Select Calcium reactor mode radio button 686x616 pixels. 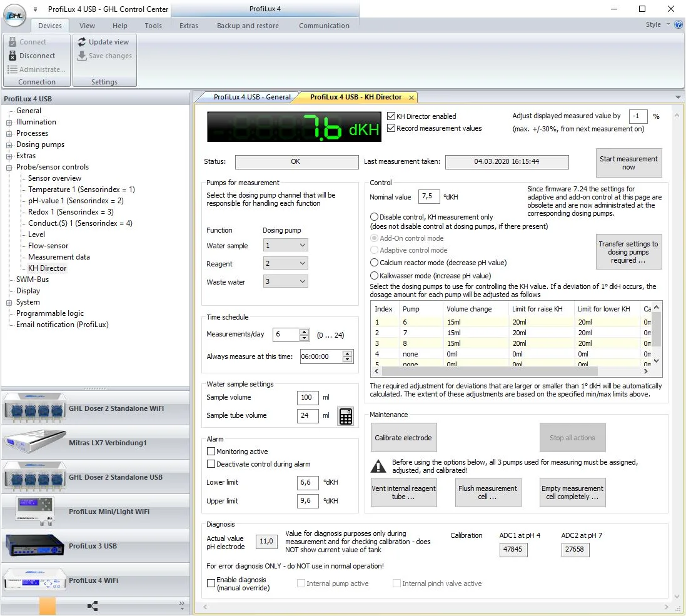pos(374,263)
